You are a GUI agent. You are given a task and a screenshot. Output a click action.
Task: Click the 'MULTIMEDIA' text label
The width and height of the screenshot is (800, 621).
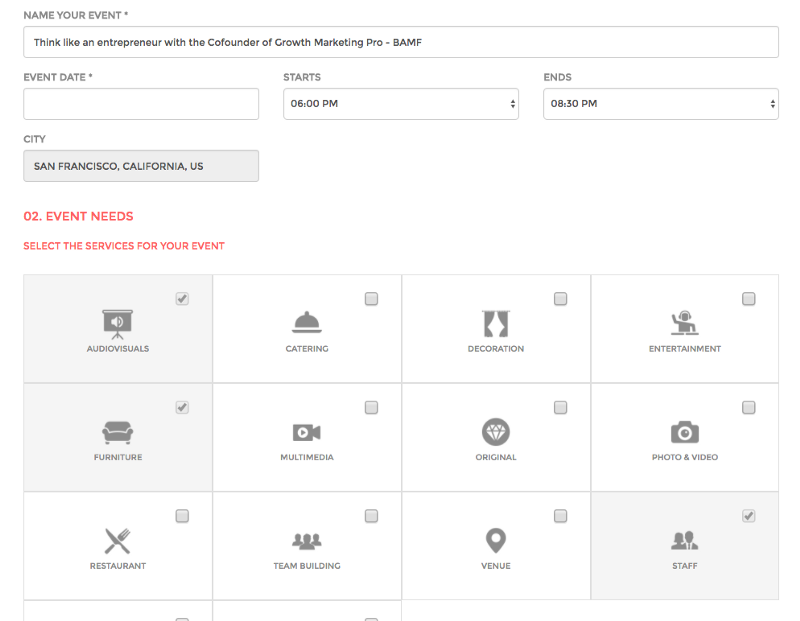307,457
